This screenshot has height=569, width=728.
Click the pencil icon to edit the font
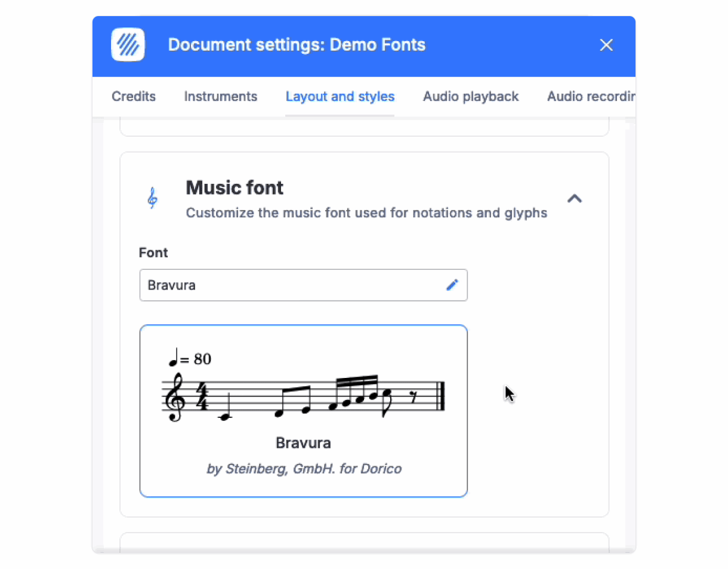[x=452, y=285]
